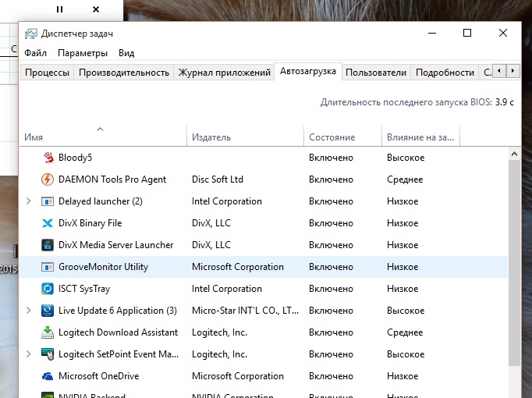Sort by the Имя column header
This screenshot has height=398, width=532.
[103, 136]
